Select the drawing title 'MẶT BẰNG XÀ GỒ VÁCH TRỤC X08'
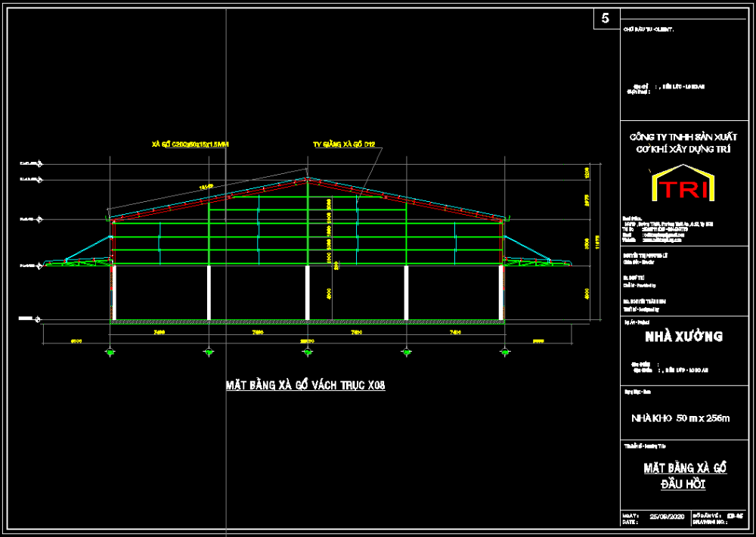This screenshot has width=756, height=537. click(305, 385)
